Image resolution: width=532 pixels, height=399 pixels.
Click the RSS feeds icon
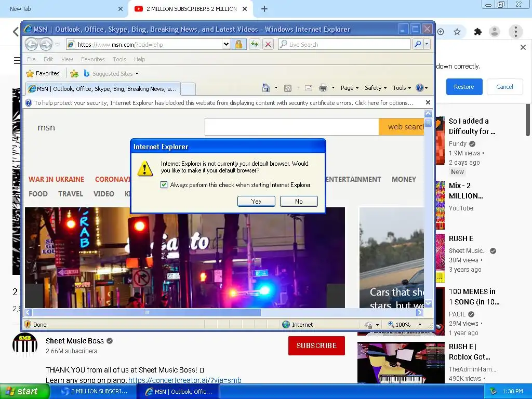pos(288,88)
